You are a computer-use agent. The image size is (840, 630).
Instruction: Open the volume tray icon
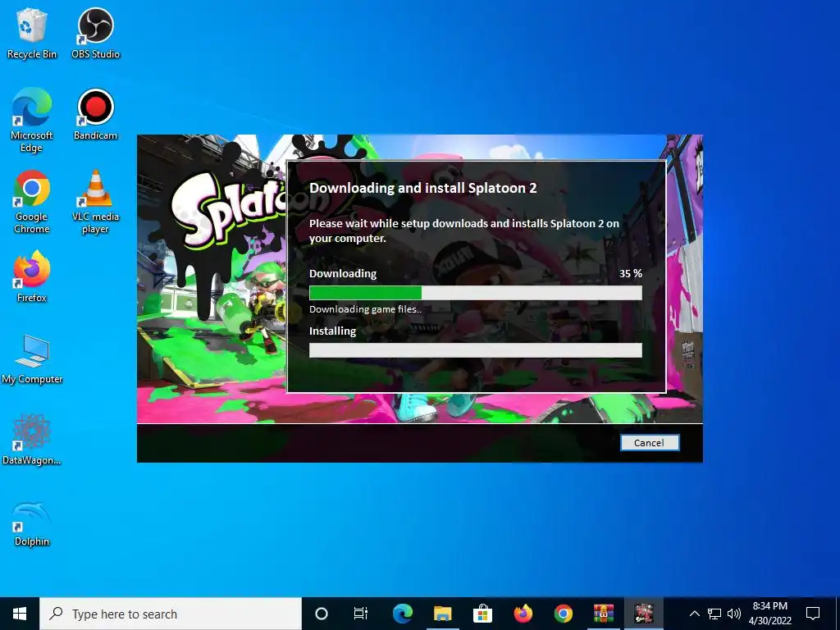pyautogui.click(x=734, y=614)
